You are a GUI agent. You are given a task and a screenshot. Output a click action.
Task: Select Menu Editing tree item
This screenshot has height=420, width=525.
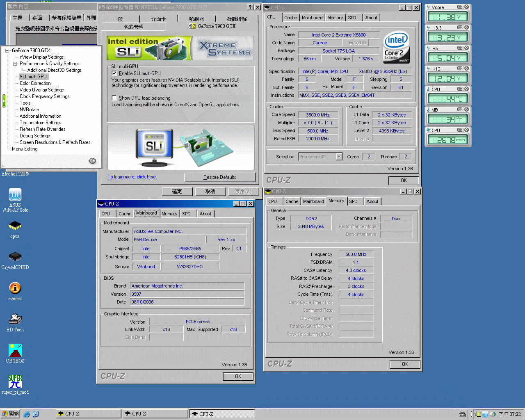pyautogui.click(x=25, y=149)
